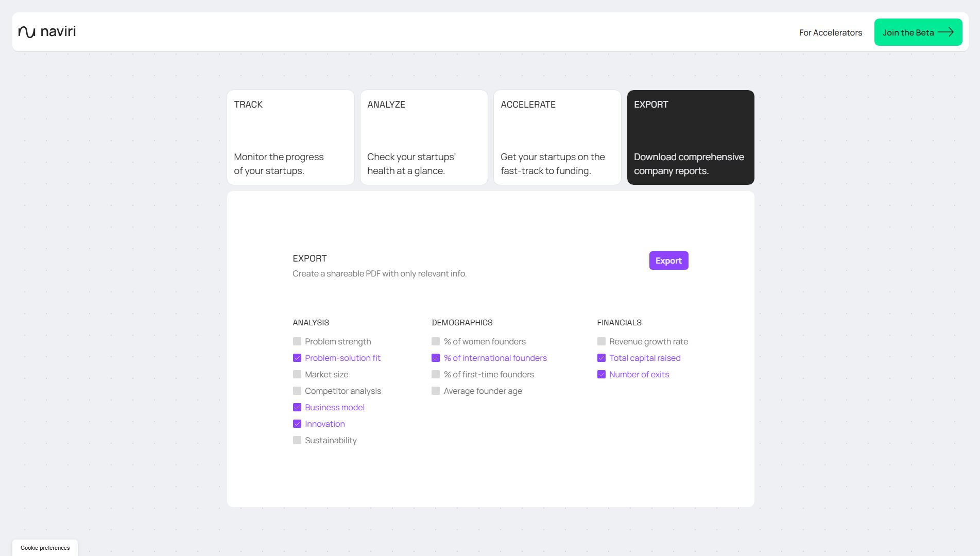Enable the Competitor analysis checkbox
Image resolution: width=980 pixels, height=556 pixels.
pos(297,391)
